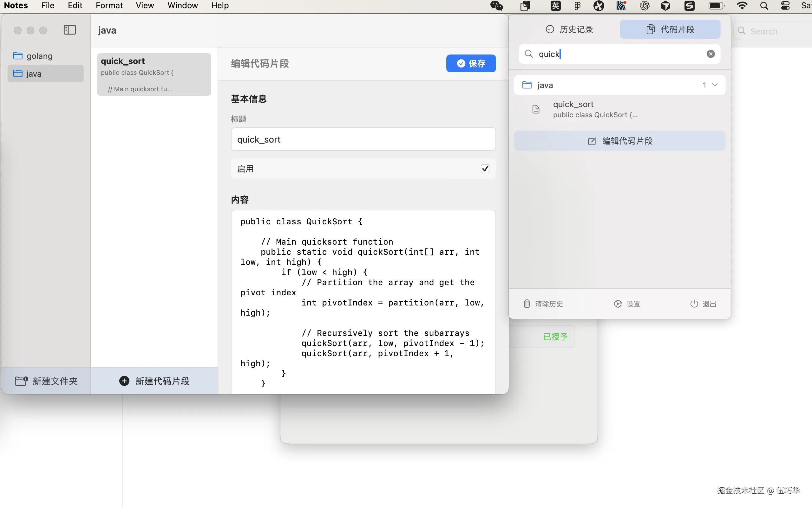Viewport: 812px width, 507px height.
Task: Click the quick_sort document icon in results
Action: pos(535,109)
